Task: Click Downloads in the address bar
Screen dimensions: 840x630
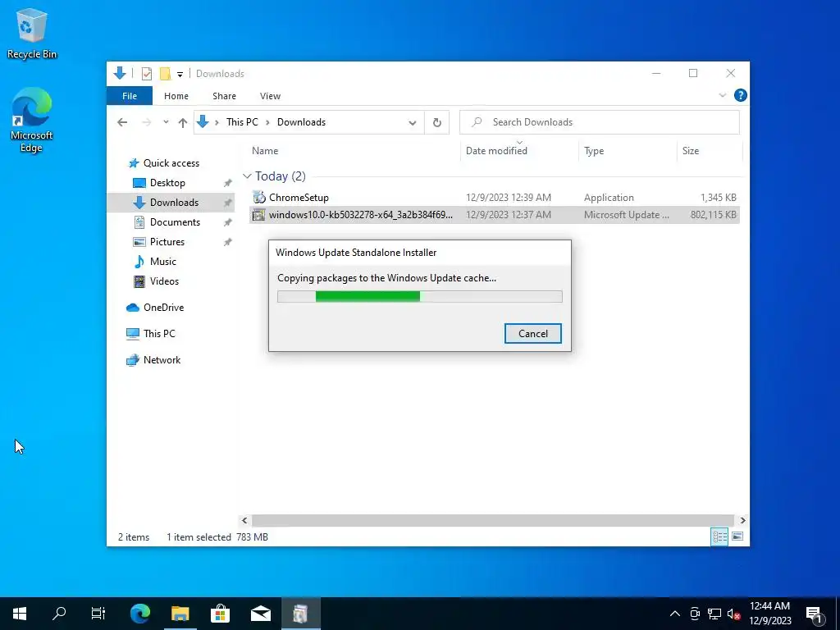Action: pos(301,122)
